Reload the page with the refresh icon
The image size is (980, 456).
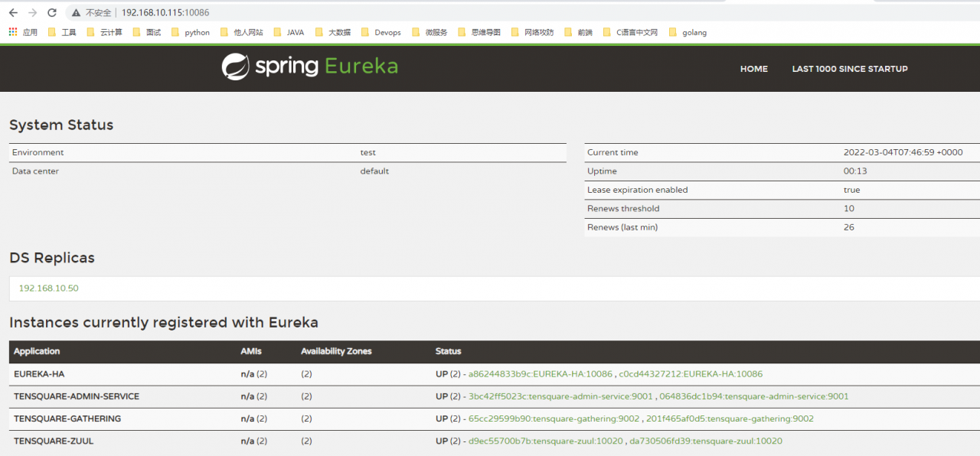(52, 12)
